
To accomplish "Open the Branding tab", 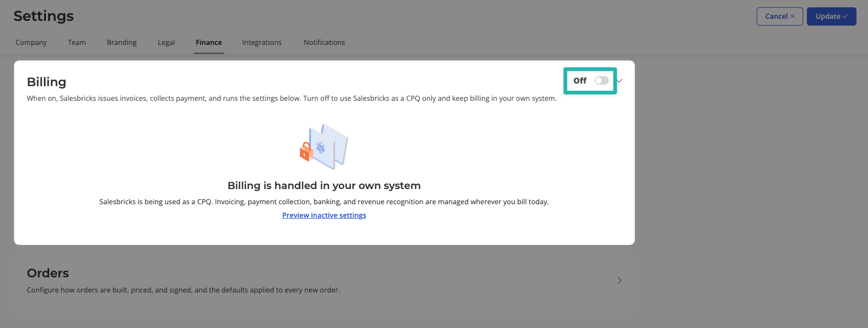I will 122,42.
